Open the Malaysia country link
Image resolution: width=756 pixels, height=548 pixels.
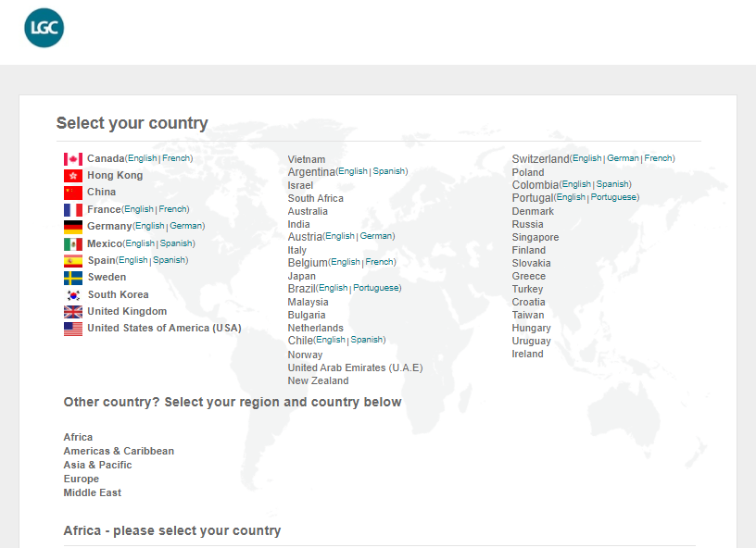[309, 303]
